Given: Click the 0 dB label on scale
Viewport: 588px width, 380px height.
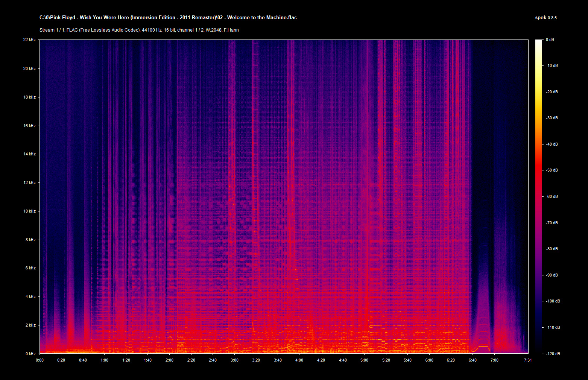Looking at the screenshot, I should click(x=550, y=40).
